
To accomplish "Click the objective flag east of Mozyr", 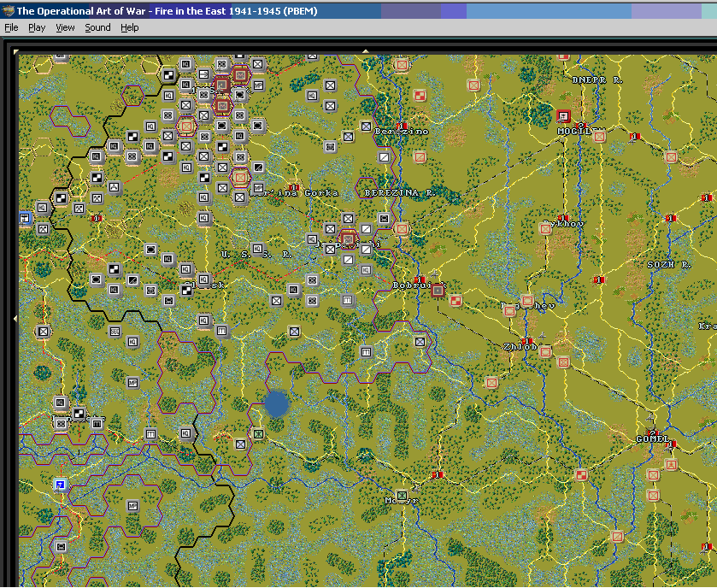I will [438, 475].
